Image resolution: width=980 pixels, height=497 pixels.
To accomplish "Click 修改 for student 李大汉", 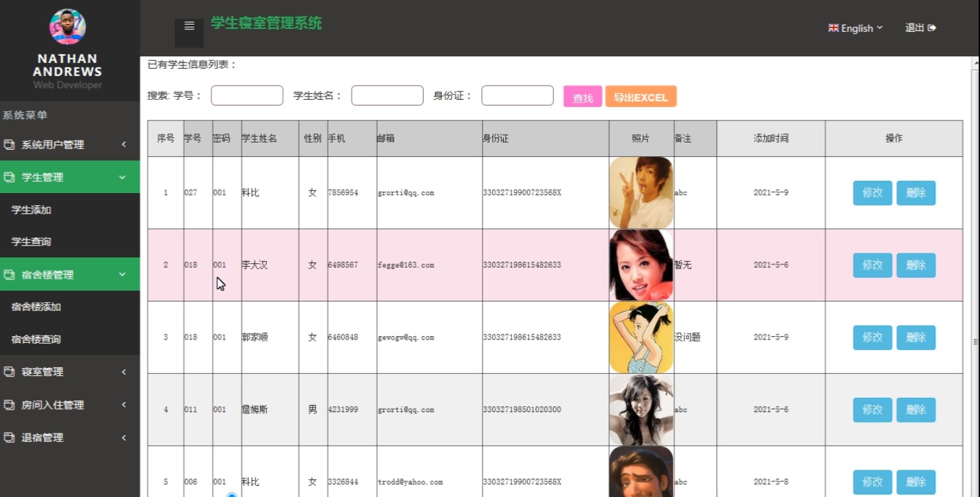I will pos(872,265).
